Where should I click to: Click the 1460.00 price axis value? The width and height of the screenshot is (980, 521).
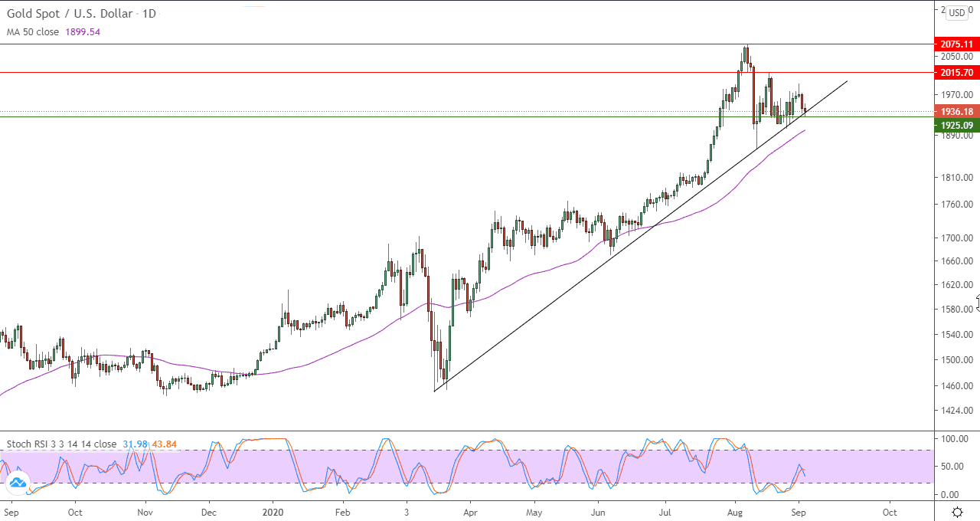[x=957, y=386]
